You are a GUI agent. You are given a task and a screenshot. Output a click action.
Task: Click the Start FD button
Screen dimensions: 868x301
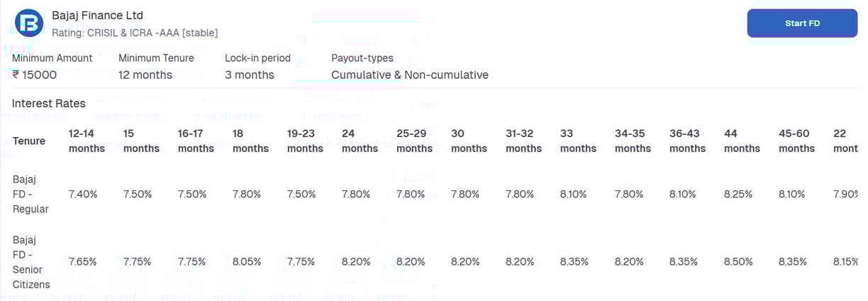802,23
